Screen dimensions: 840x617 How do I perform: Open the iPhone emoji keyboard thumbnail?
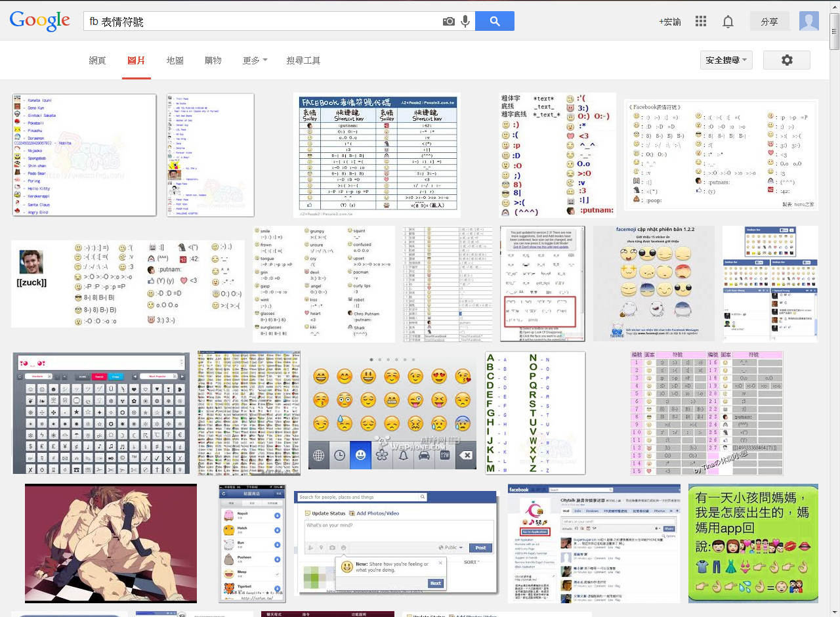click(x=392, y=413)
